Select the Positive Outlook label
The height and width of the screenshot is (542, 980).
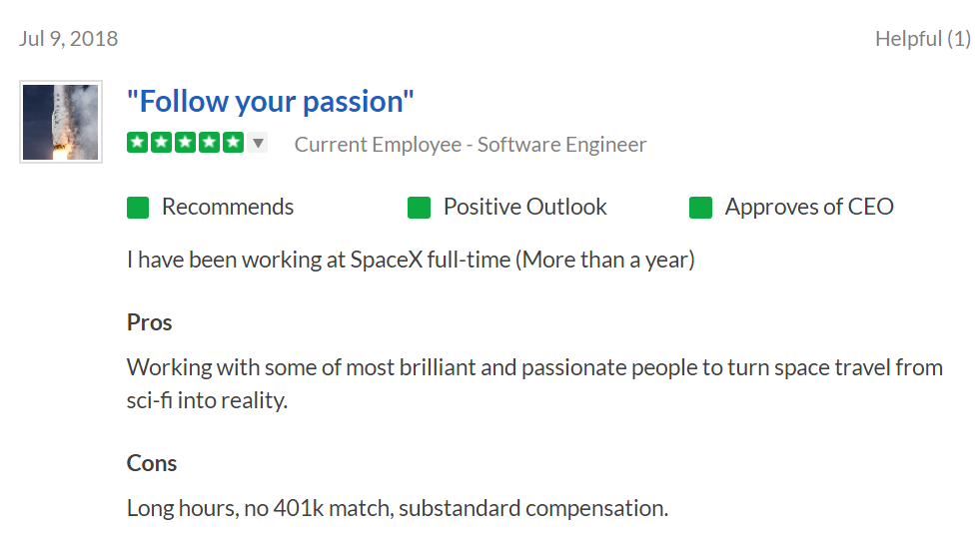click(x=525, y=207)
